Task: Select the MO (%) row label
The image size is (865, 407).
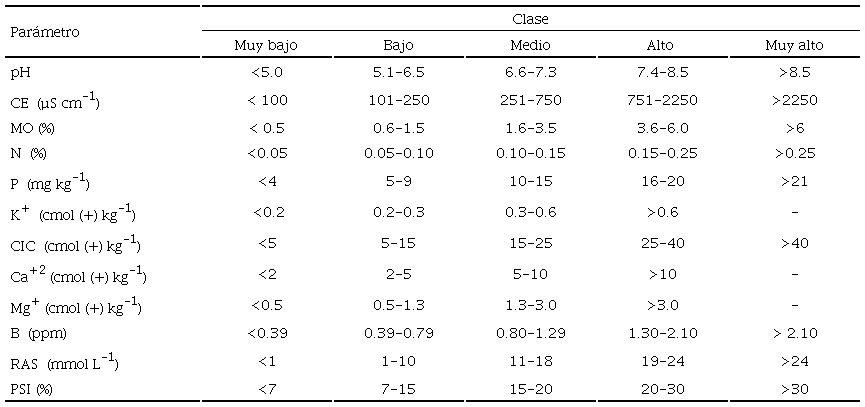Action: [33, 127]
